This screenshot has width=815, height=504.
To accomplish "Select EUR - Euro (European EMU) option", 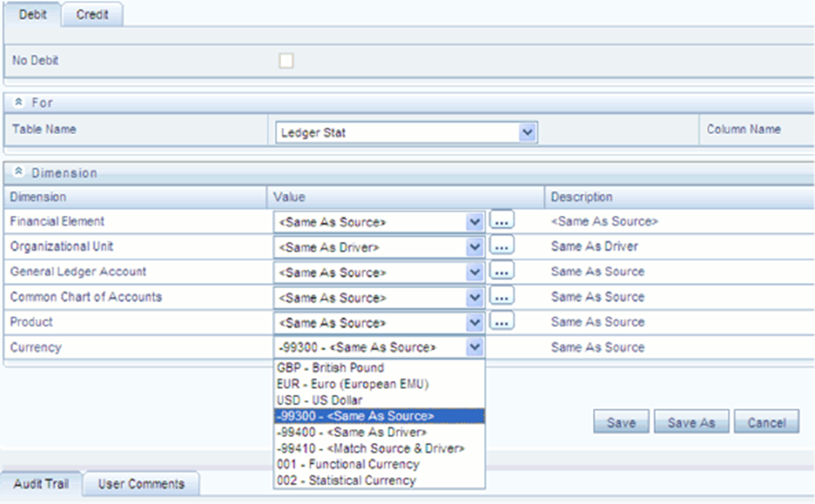I will point(380,384).
